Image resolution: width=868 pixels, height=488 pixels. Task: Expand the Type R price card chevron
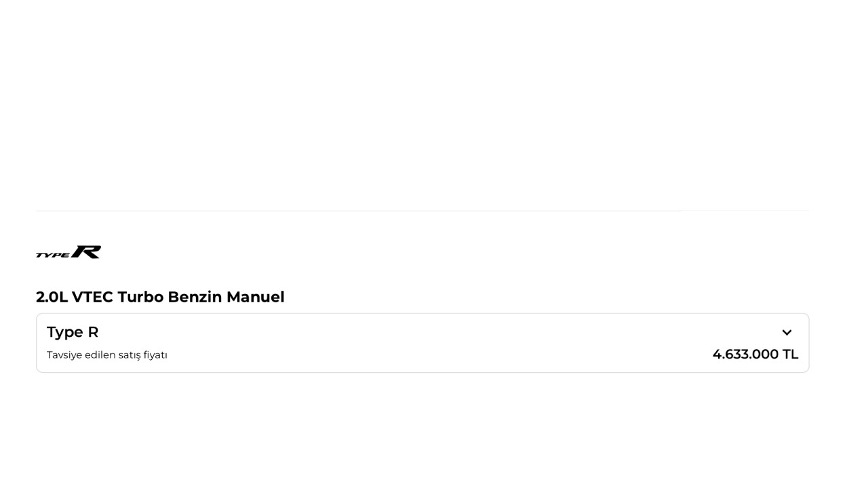(787, 332)
